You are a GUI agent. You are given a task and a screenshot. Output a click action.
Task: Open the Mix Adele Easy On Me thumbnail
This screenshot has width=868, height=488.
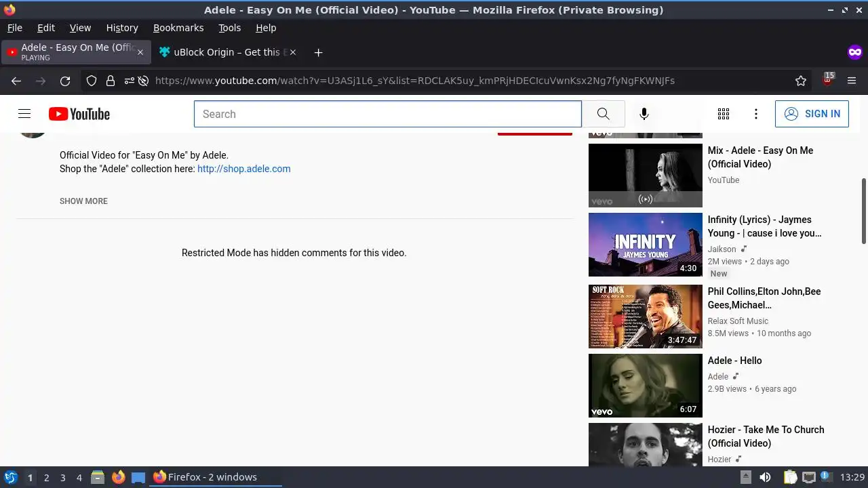pyautogui.click(x=646, y=176)
